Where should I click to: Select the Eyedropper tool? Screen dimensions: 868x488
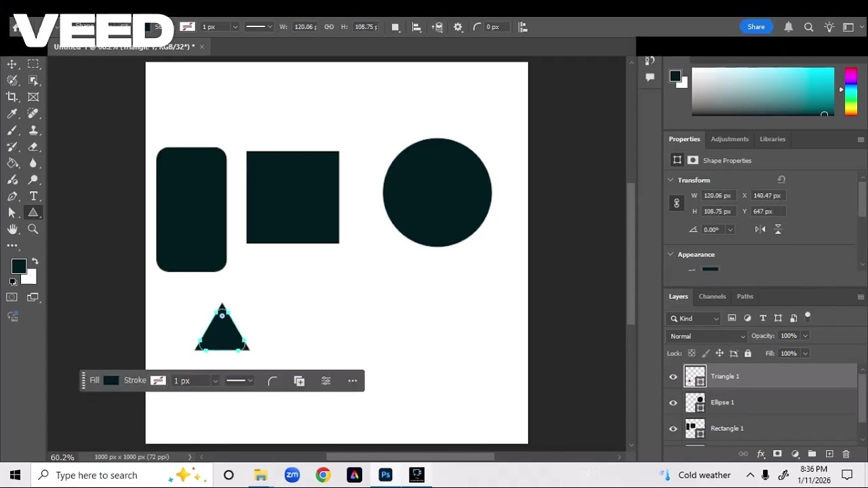click(x=12, y=114)
